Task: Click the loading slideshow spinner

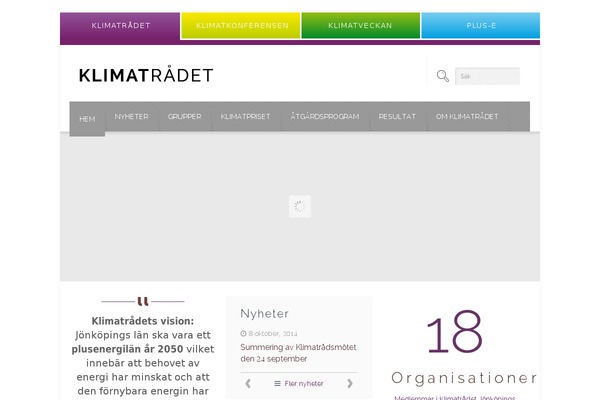Action: point(300,206)
